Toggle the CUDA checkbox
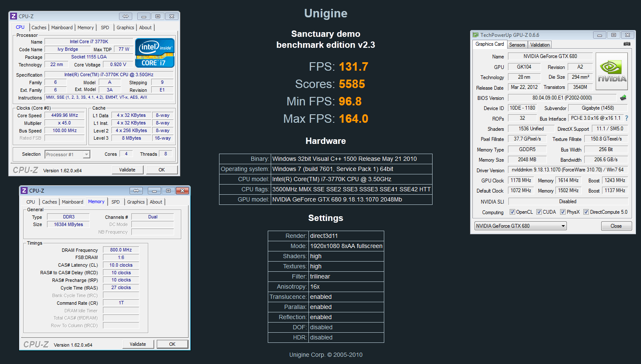This screenshot has height=364, width=641. (539, 212)
